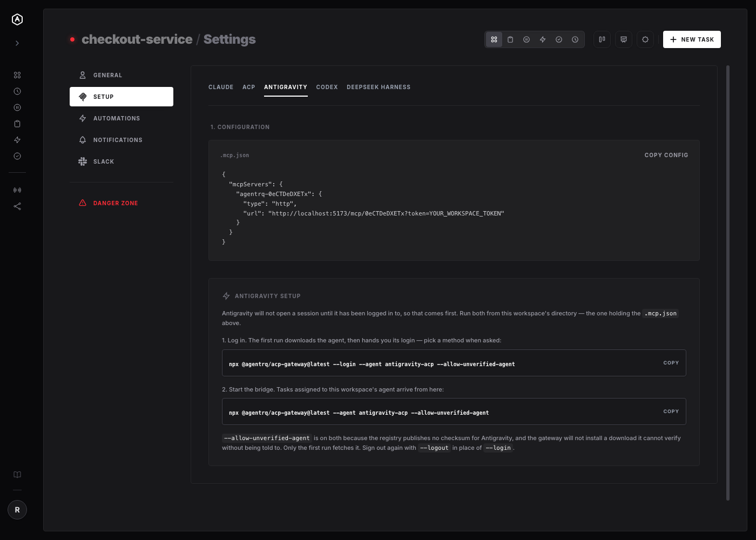Click the settings page vertical scrollbar
The height and width of the screenshot is (540, 756).
coord(728,283)
